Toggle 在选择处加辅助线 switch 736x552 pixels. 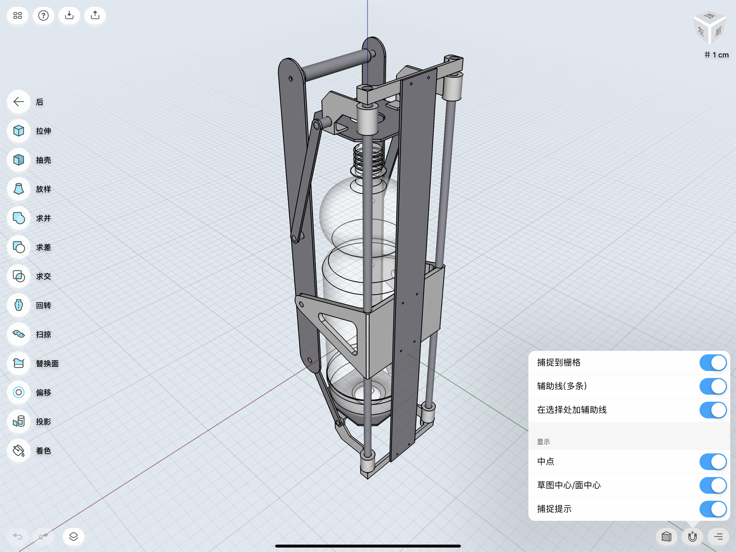click(713, 410)
